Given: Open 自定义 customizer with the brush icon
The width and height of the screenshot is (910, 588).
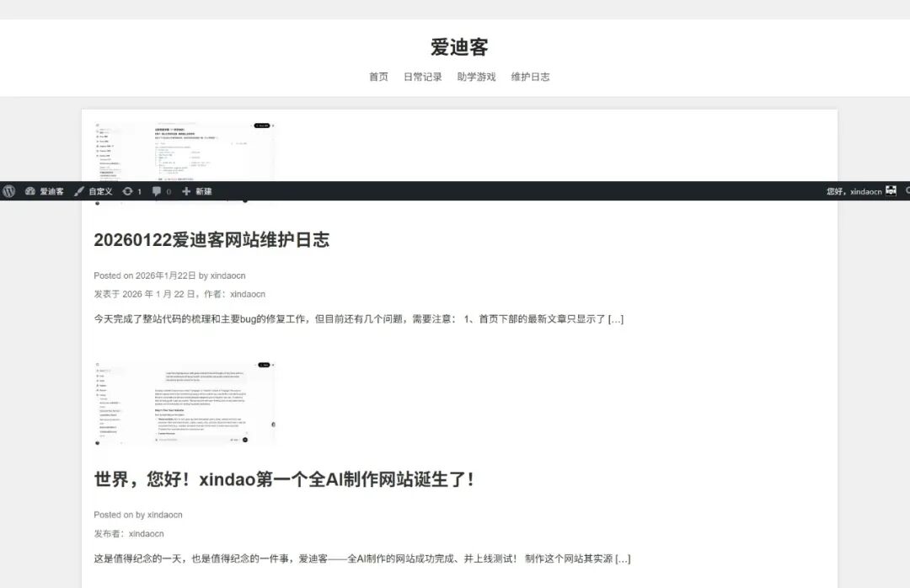Looking at the screenshot, I should pyautogui.click(x=93, y=191).
